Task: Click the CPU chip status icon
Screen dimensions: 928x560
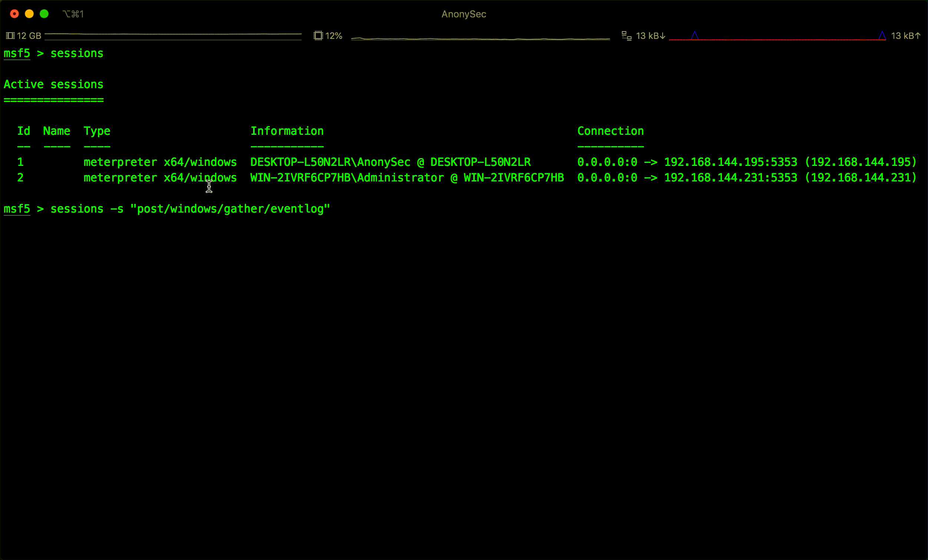Action: [318, 36]
